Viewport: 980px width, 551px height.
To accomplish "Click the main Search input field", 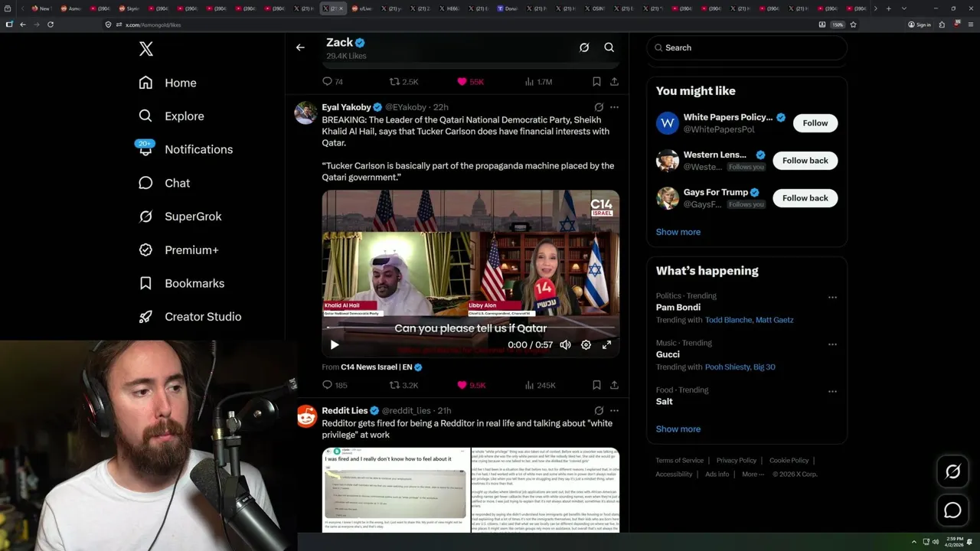I will coord(747,47).
